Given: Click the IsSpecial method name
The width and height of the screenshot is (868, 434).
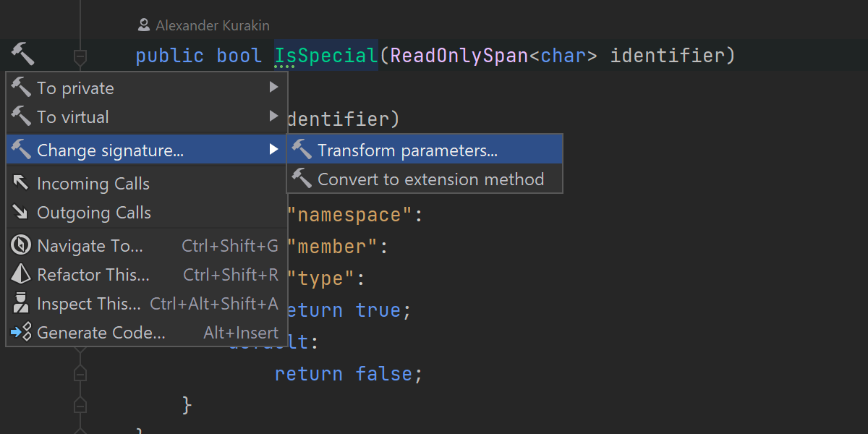Looking at the screenshot, I should pyautogui.click(x=325, y=56).
